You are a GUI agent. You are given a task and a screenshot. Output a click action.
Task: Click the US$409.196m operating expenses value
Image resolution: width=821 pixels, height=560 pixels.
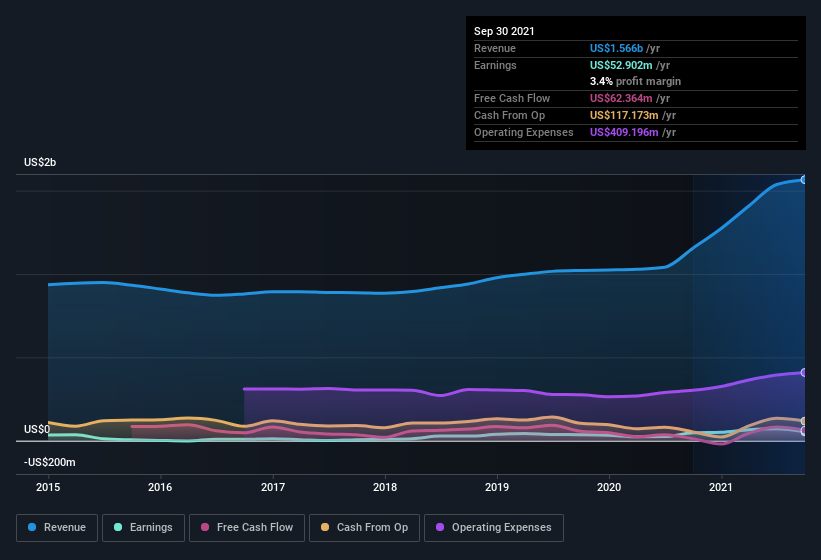(x=624, y=132)
